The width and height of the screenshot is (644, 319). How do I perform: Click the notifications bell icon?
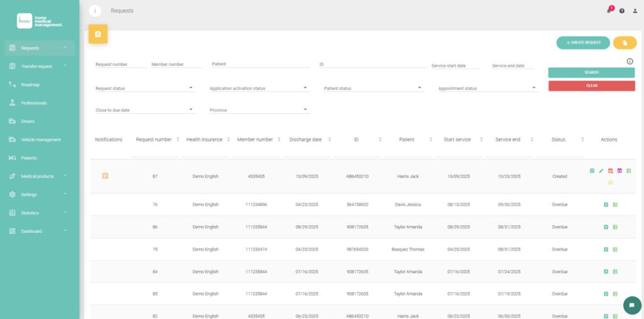tap(609, 11)
